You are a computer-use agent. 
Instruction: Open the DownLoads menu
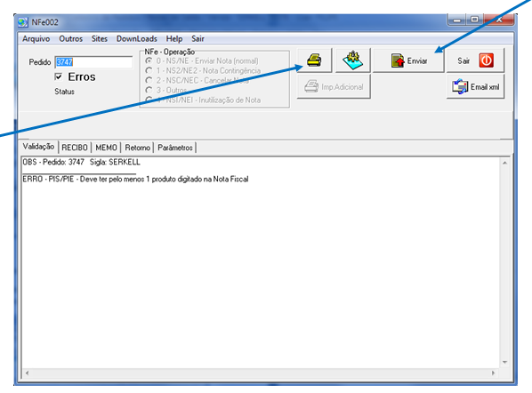point(137,39)
